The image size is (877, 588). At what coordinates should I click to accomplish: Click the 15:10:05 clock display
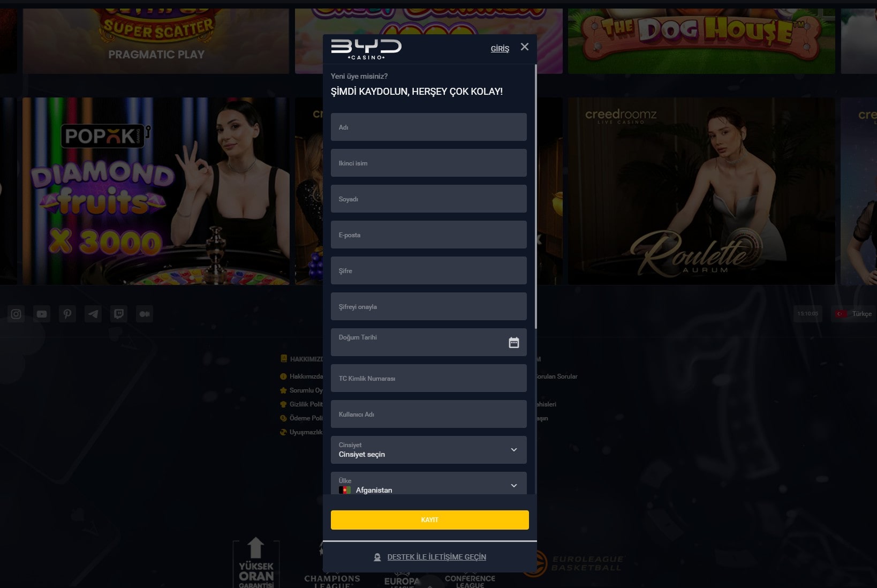point(807,314)
